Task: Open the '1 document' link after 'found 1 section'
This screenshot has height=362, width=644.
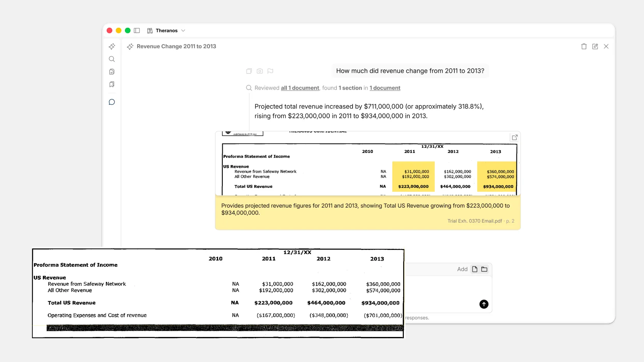Action: (385, 88)
